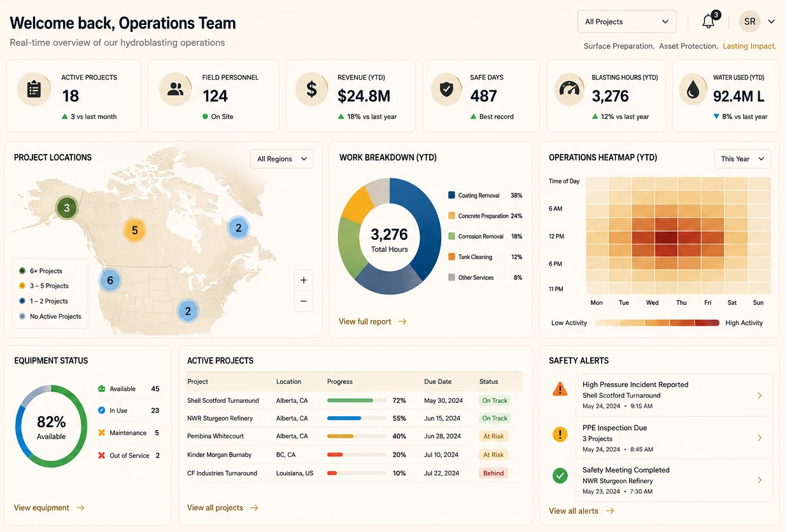Click the Available equipment icon
The image size is (785, 532).
point(101,389)
